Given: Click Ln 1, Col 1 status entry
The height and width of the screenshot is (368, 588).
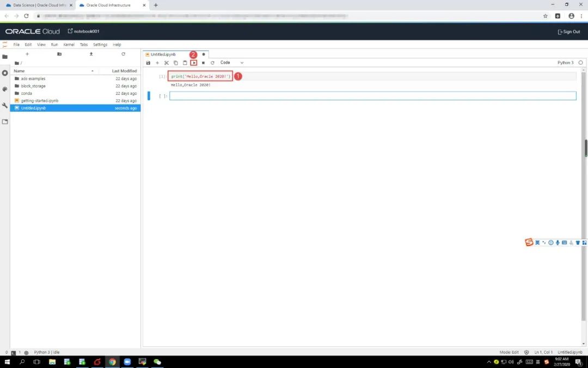Looking at the screenshot, I should click(x=543, y=352).
